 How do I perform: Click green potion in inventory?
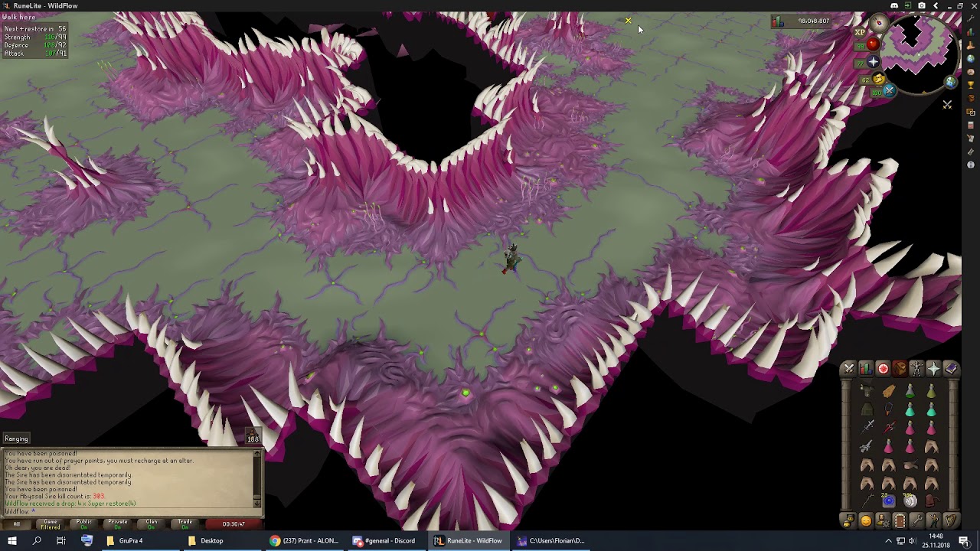(x=910, y=391)
